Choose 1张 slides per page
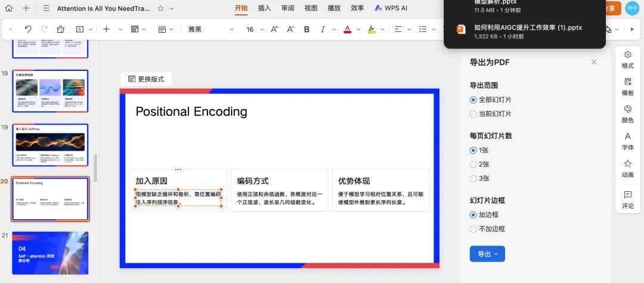This screenshot has width=644, height=283. coord(479,151)
